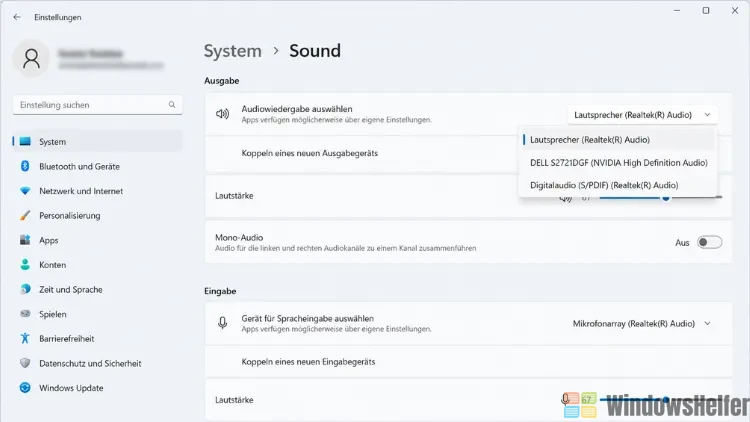Click the Windows Update icon

(x=25, y=388)
